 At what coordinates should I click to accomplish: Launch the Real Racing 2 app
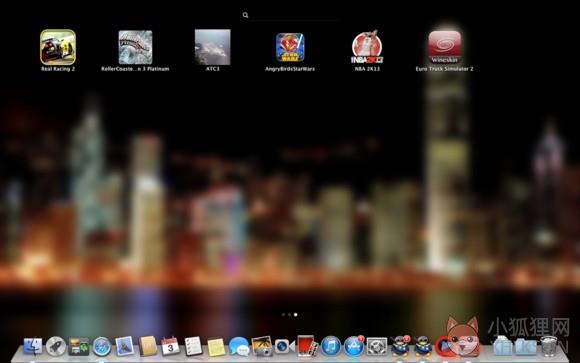pos(58,47)
